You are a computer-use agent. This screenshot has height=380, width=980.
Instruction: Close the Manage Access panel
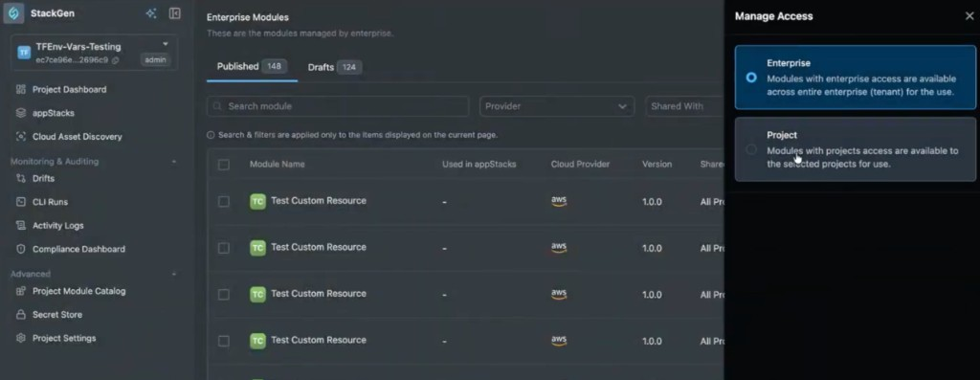click(x=969, y=16)
